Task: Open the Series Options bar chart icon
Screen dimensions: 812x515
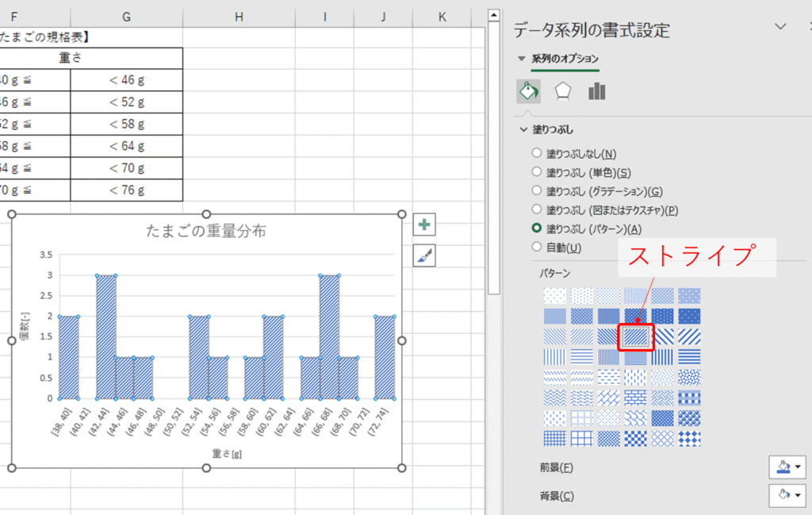Action: 597,91
